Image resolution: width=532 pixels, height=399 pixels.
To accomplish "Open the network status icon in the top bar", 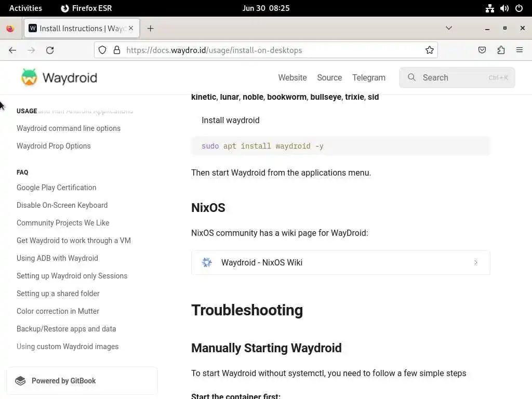I will (489, 8).
